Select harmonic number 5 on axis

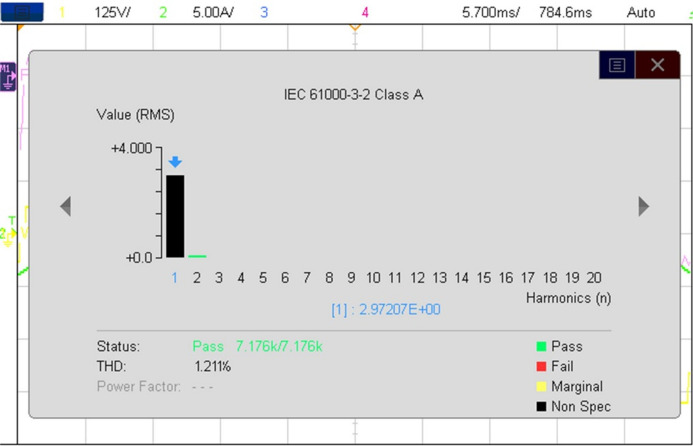(263, 278)
